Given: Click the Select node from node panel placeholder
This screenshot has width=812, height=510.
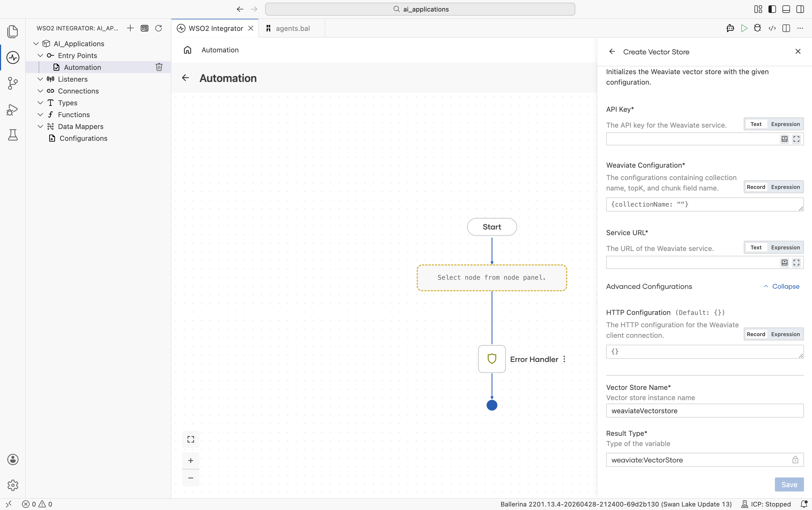Looking at the screenshot, I should (492, 278).
